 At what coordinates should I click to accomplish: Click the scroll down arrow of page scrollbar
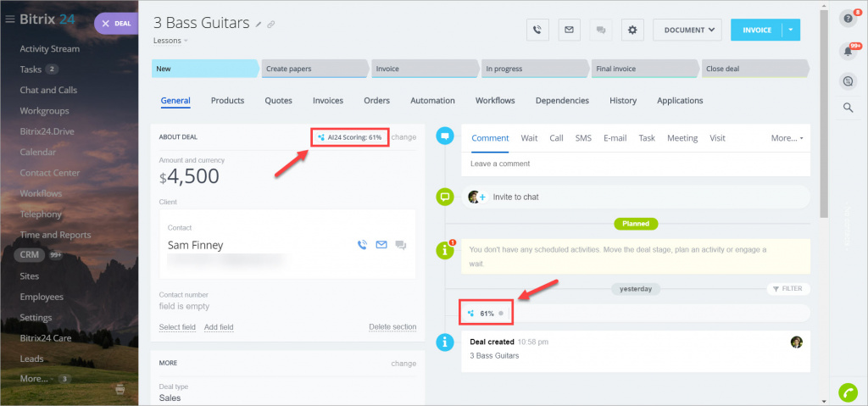coord(824,400)
